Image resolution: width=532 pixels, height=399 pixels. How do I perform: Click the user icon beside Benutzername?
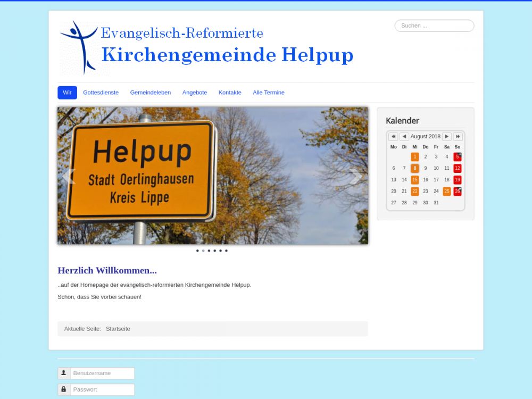tap(64, 373)
